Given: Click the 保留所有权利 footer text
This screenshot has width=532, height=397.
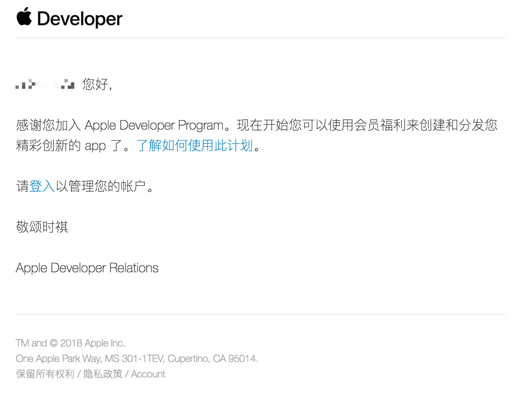Looking at the screenshot, I should pyautogui.click(x=45, y=374).
